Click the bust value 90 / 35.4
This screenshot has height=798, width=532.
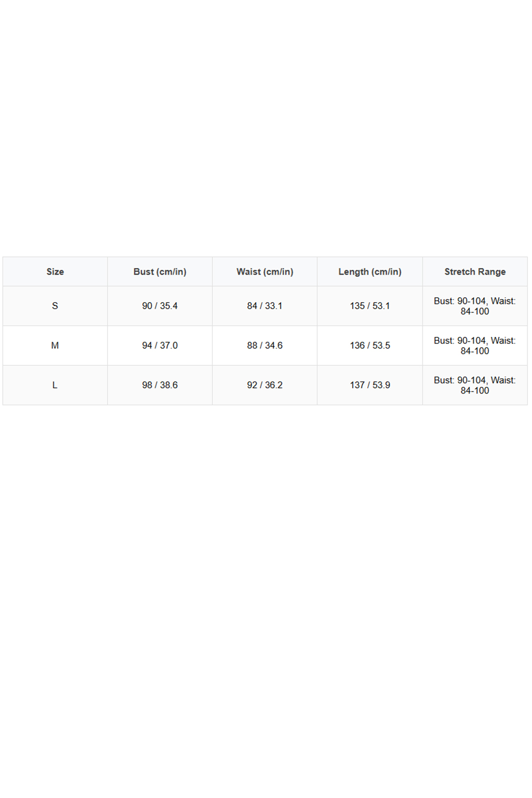click(160, 306)
